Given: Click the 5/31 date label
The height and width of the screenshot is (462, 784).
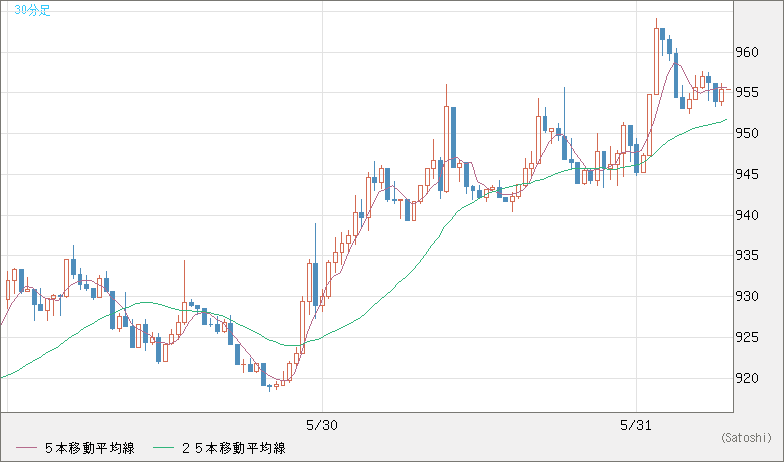Looking at the screenshot, I should (636, 426).
